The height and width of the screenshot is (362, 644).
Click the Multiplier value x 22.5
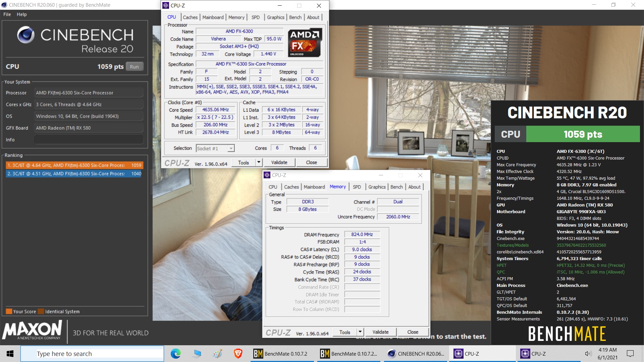coord(215,117)
